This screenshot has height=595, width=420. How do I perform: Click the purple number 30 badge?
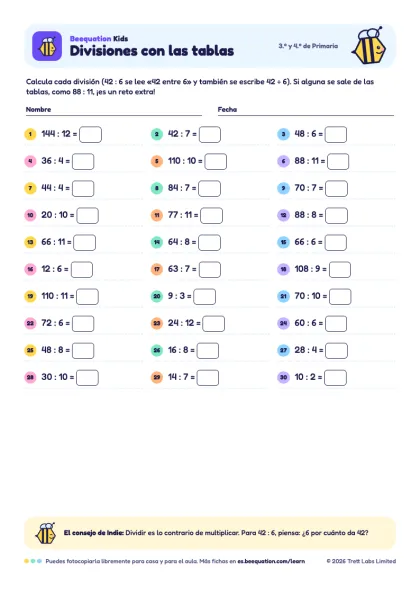[x=283, y=378]
